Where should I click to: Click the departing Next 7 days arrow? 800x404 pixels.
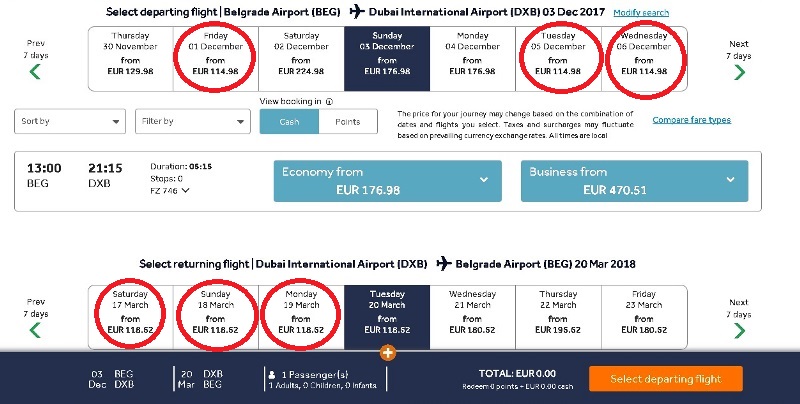(738, 71)
